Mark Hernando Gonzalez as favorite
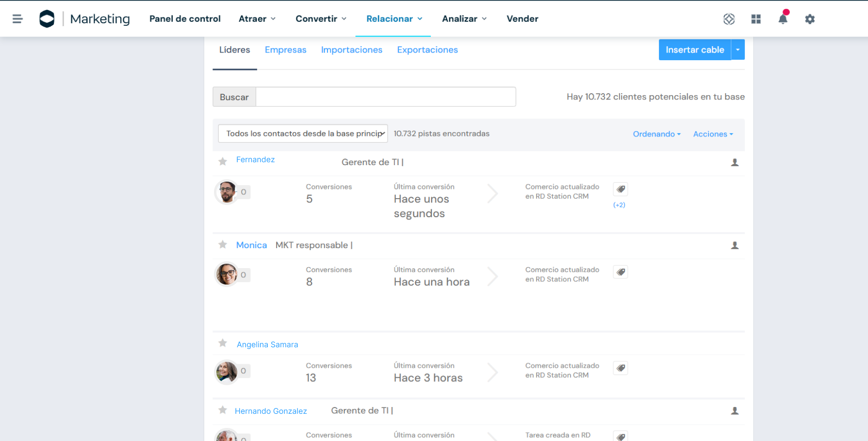Image resolution: width=868 pixels, height=441 pixels. click(223, 410)
